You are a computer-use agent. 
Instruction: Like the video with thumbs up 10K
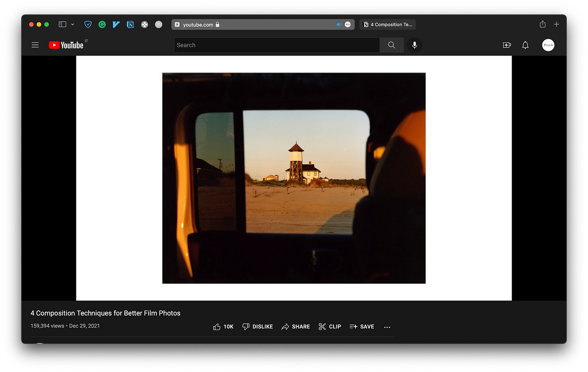click(x=223, y=327)
